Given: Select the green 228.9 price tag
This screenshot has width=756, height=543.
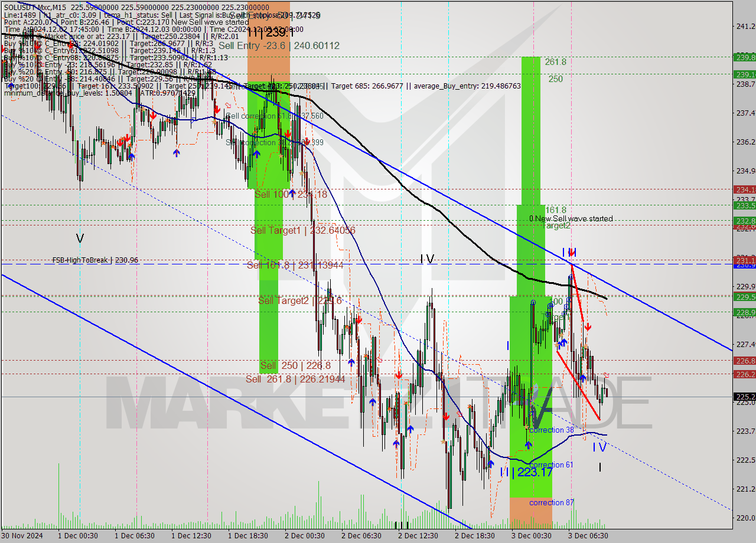Looking at the screenshot, I should tap(744, 312).
